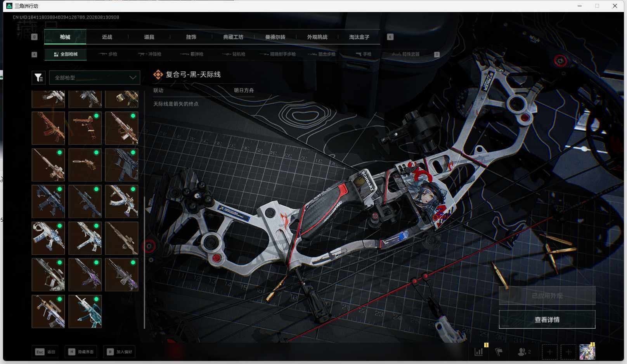The image size is (627, 364).
Task: Filter by 冲锋枪 submachine gun category
Action: (x=150, y=54)
